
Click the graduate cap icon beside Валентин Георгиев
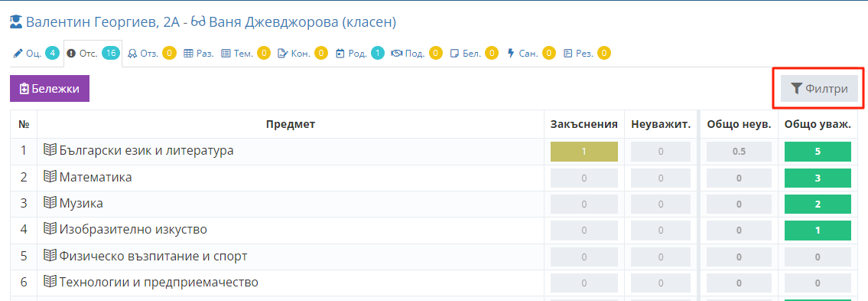17,23
